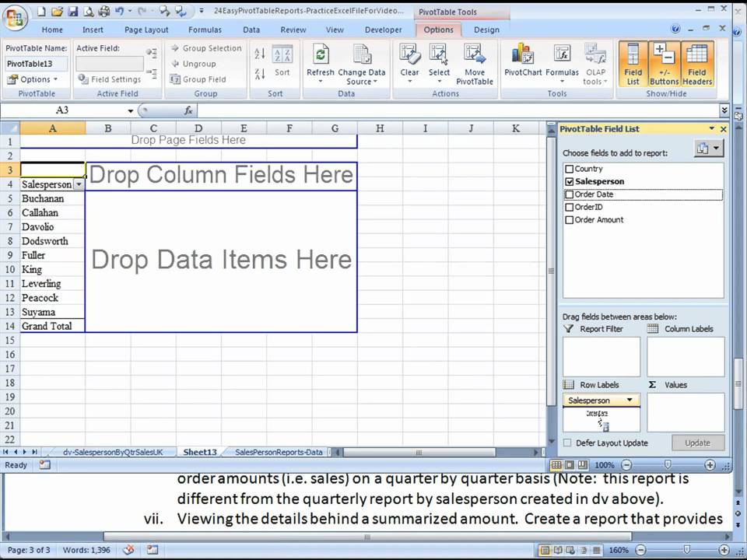The height and width of the screenshot is (560, 747).
Task: Open the PivotTable Options dropdown
Action: point(33,79)
